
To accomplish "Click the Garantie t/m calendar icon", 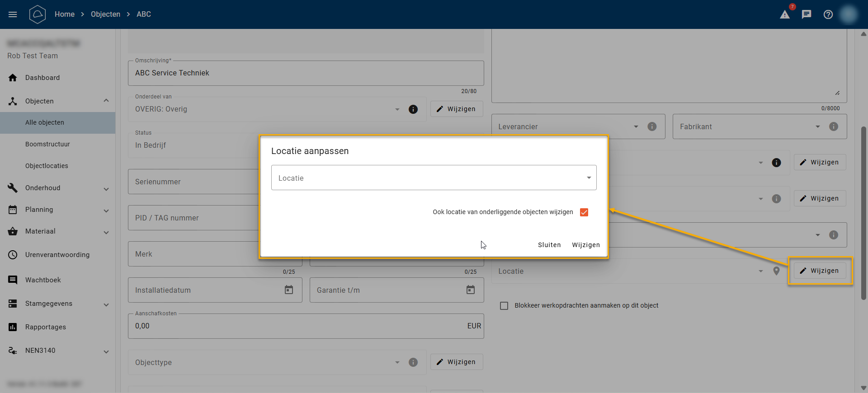I will coord(471,290).
